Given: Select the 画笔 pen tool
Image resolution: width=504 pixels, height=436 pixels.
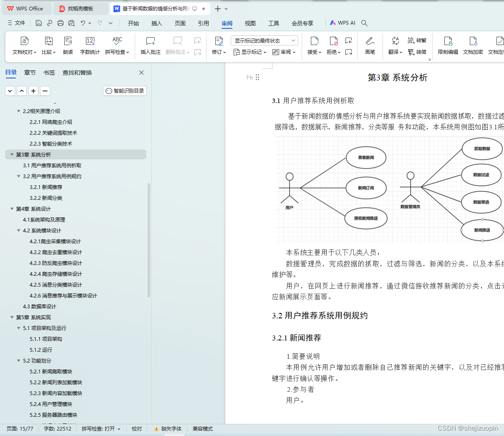Looking at the screenshot, I should (x=370, y=46).
